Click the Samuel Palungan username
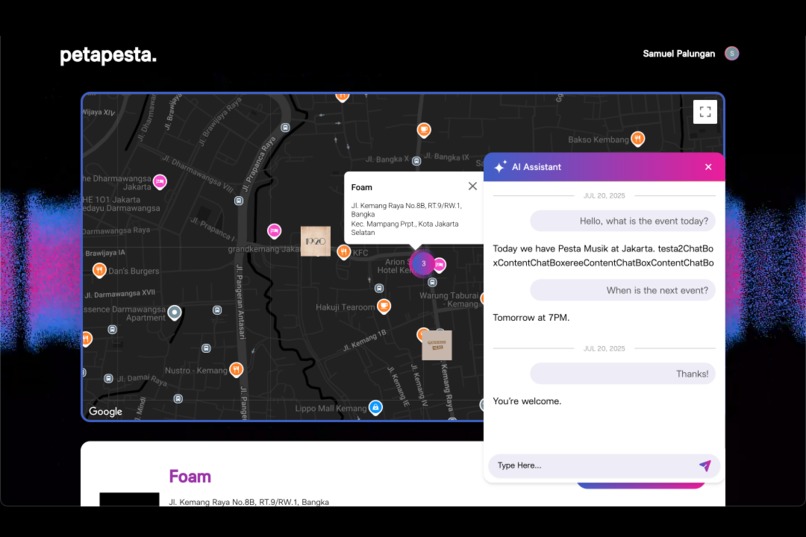This screenshot has width=806, height=537. 679,53
